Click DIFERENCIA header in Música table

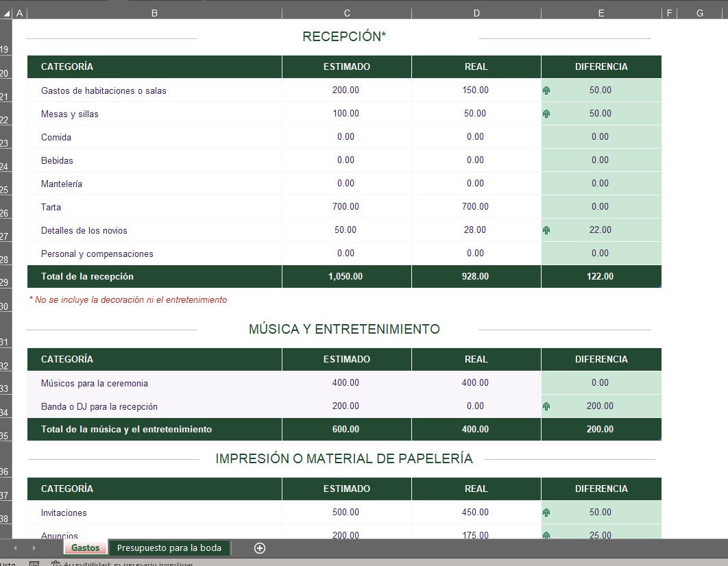[x=601, y=359]
